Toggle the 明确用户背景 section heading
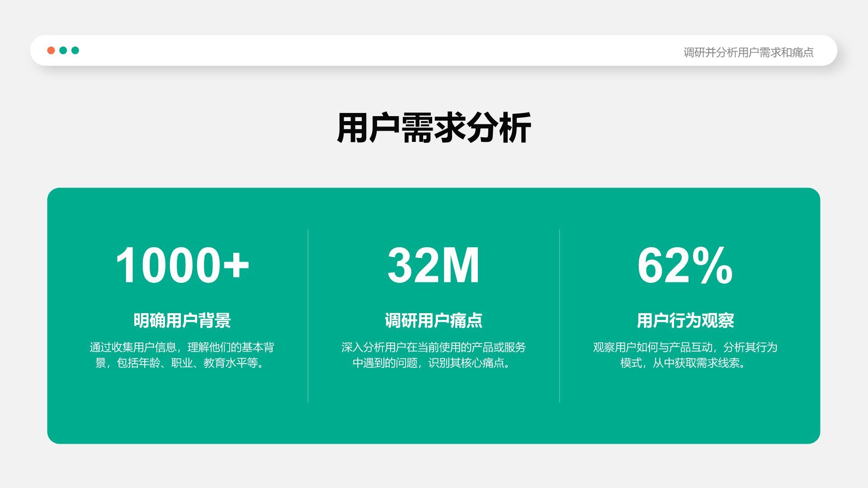The height and width of the screenshot is (488, 868). (x=183, y=319)
